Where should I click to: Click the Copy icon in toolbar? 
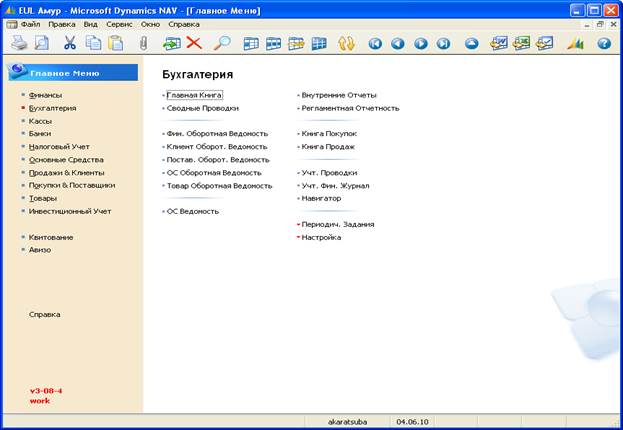[x=93, y=43]
